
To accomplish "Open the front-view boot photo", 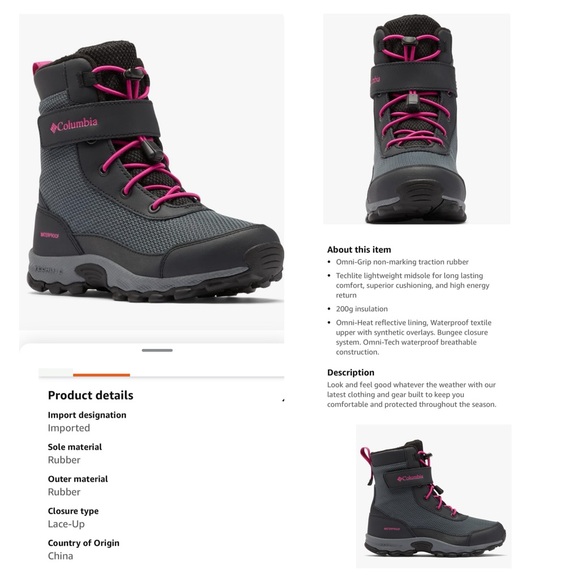I will tap(417, 119).
